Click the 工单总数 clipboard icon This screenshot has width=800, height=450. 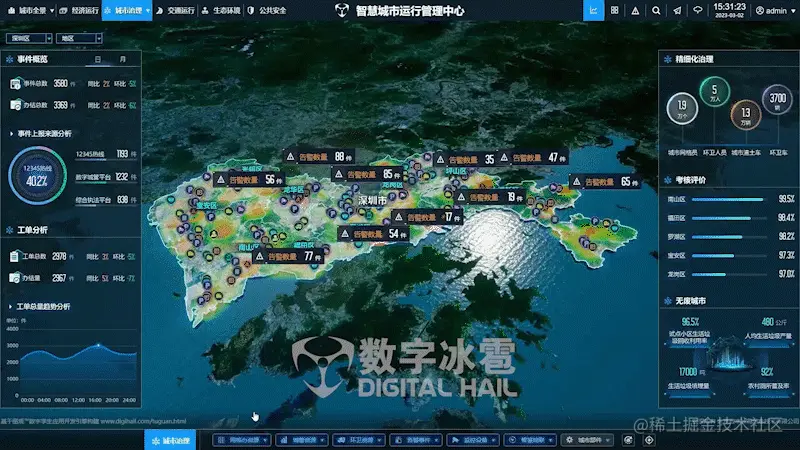point(14,256)
